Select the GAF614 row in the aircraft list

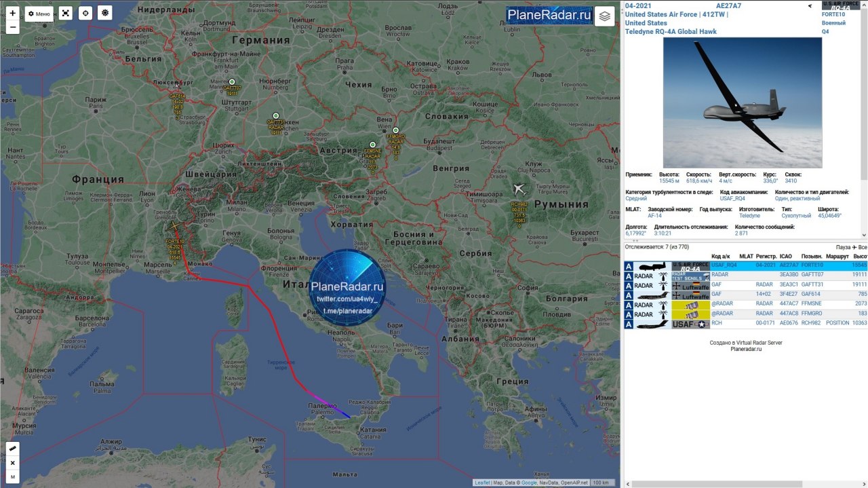746,295
